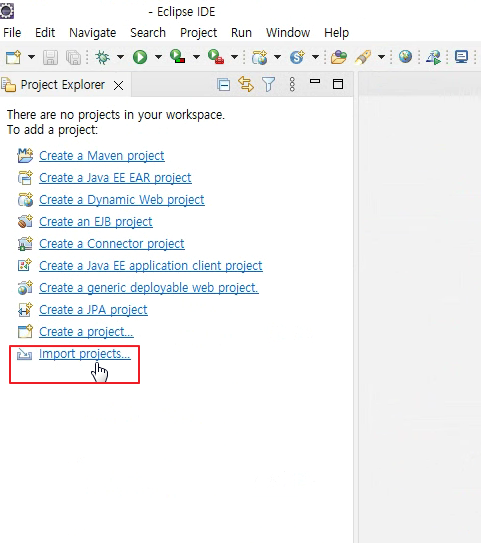Click the monitor console toolbar icon
481x543 pixels.
pyautogui.click(x=462, y=57)
